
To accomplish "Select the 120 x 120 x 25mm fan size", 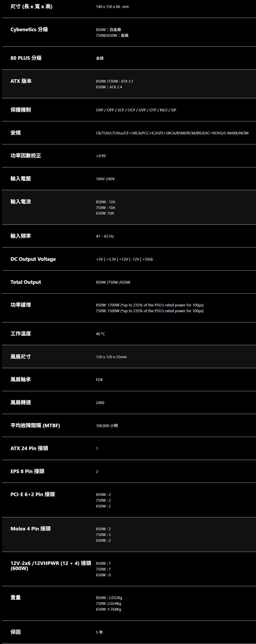I will click(x=111, y=357).
